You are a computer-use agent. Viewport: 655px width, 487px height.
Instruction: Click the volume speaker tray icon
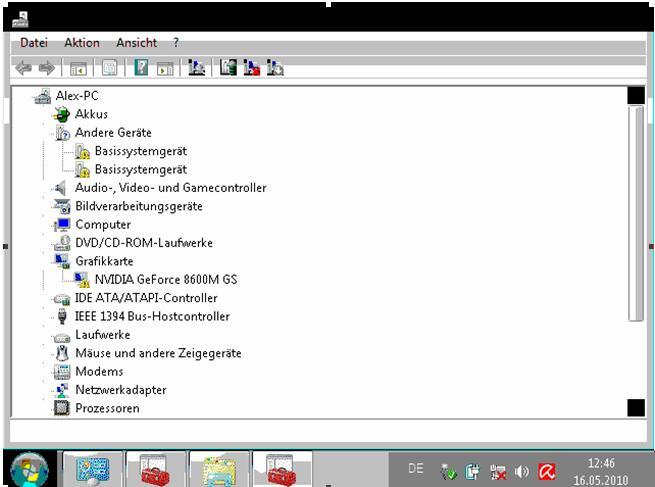tap(522, 472)
